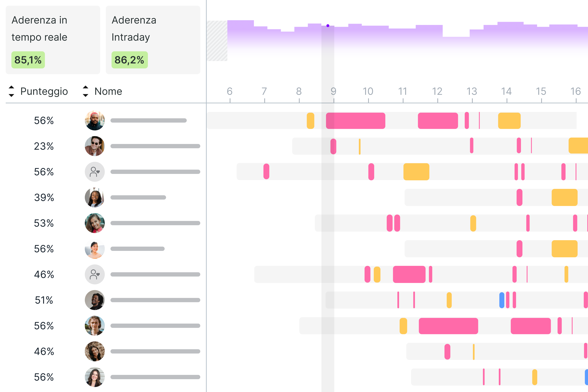The height and width of the screenshot is (392, 588).
Task: Click the purple dot on adherence chart
Action: [328, 26]
